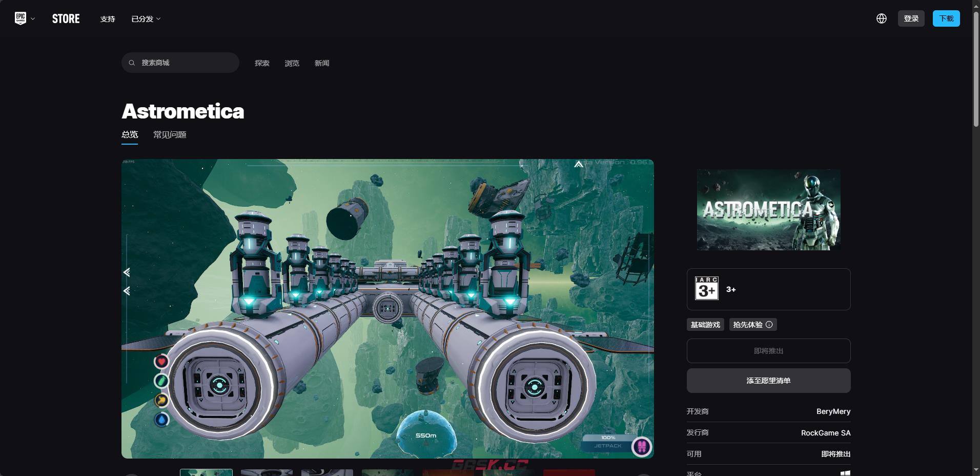Switch to the 常见问题 FAQ tab
The height and width of the screenshot is (476, 980).
click(170, 135)
